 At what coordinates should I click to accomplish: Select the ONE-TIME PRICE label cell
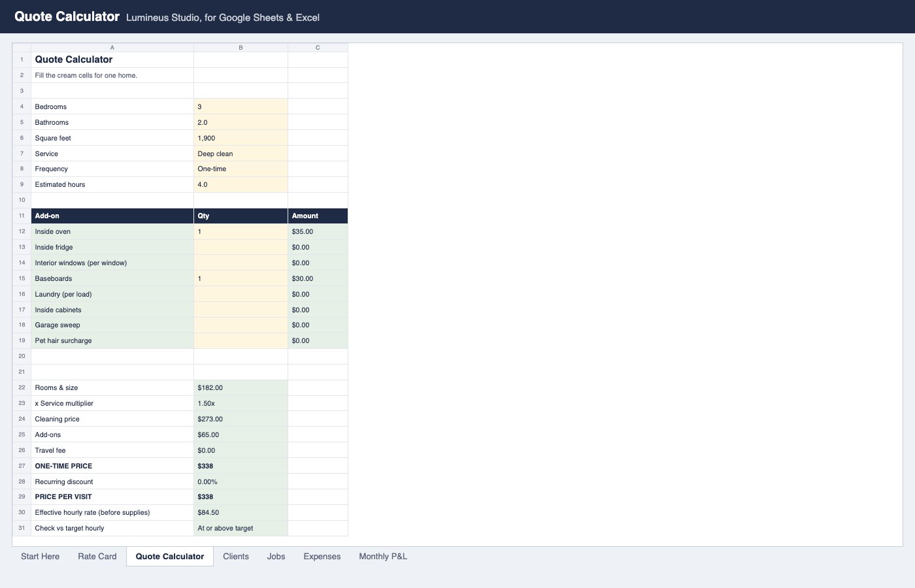(112, 466)
